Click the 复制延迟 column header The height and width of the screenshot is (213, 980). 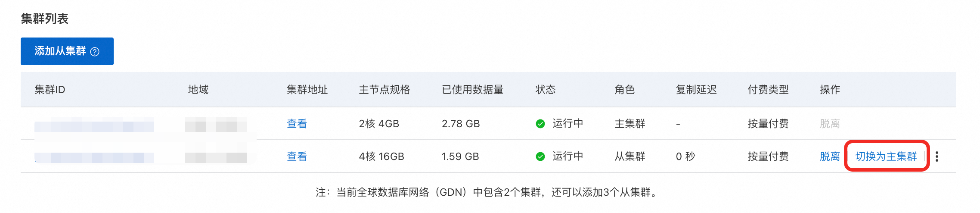[696, 90]
